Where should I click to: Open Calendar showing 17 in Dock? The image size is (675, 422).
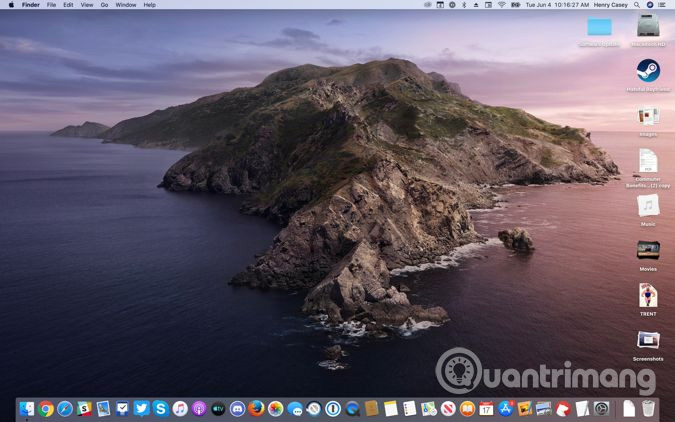pos(486,408)
